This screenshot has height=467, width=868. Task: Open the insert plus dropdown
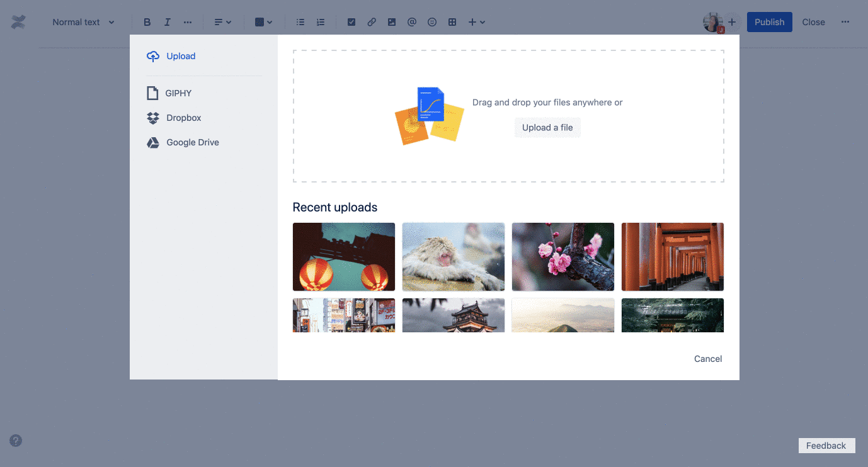[x=476, y=22]
